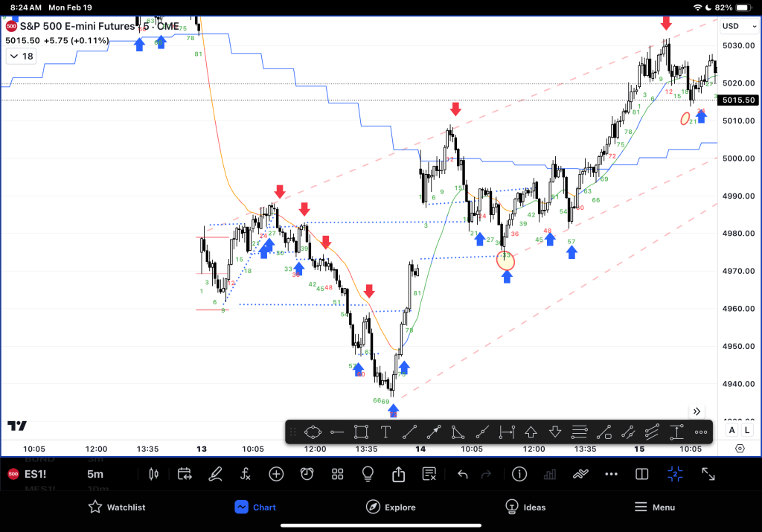Open the Ideas tab
This screenshot has width=762, height=532.
click(525, 507)
